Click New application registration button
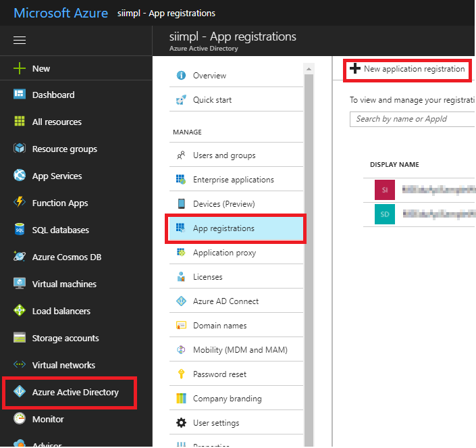The width and height of the screenshot is (476, 448). [x=407, y=69]
